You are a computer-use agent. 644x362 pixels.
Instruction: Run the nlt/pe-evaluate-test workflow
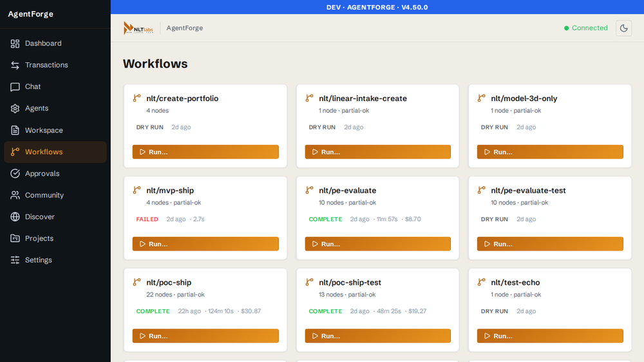coord(550,244)
